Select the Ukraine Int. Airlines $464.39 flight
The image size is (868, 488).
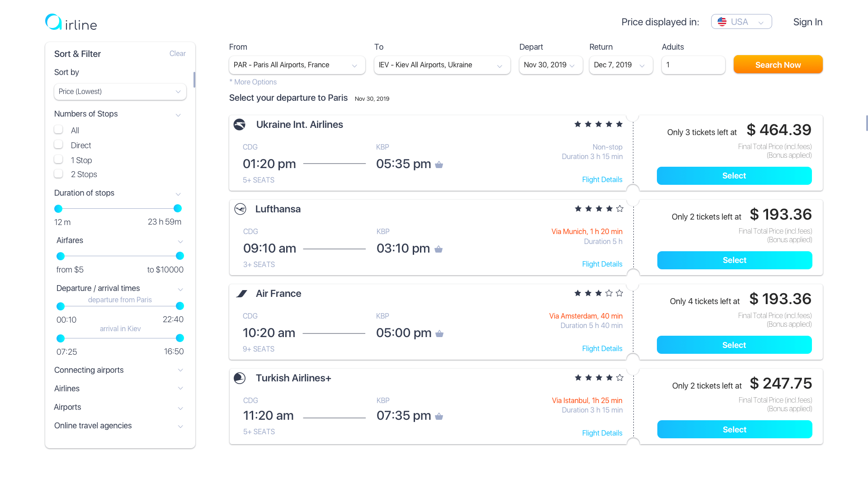pyautogui.click(x=734, y=176)
